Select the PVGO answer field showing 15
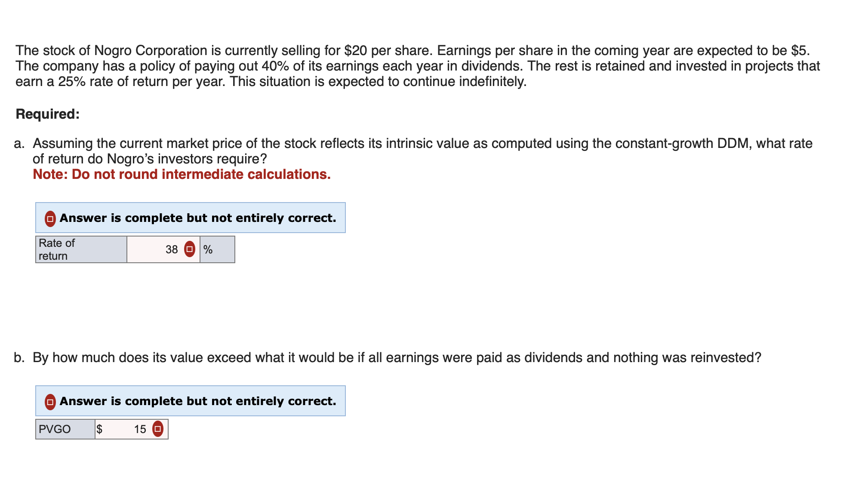 point(132,429)
